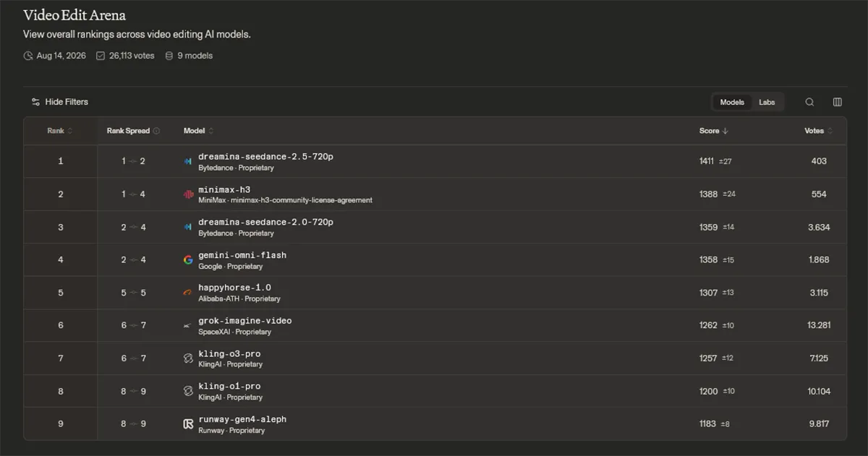Click the Bytedance logo beside dreamina-seedance-2.0-720p
Image resolution: width=868 pixels, height=456 pixels.
click(x=188, y=227)
